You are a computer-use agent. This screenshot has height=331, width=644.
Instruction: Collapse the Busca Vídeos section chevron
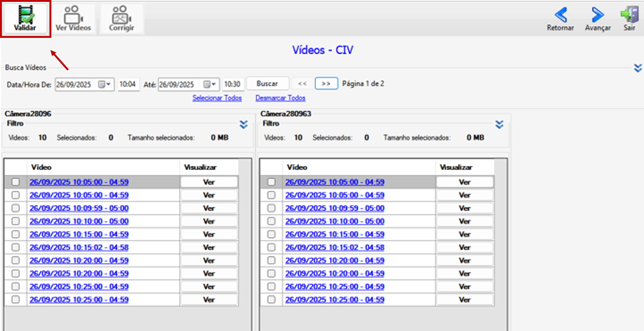coord(638,68)
